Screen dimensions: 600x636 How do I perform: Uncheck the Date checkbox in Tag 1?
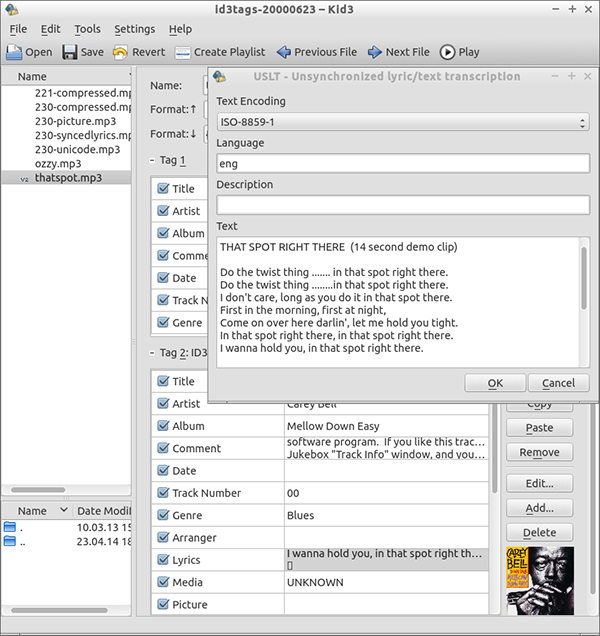pos(163,277)
